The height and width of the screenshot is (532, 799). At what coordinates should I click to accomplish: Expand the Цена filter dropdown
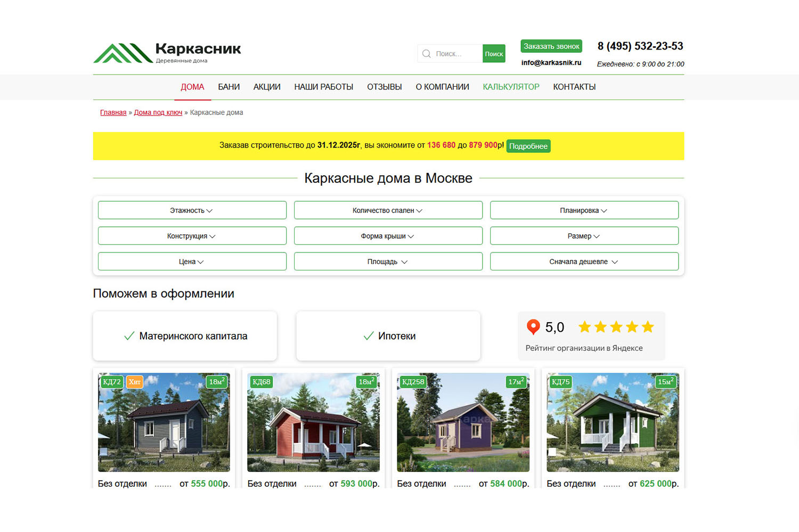(192, 261)
